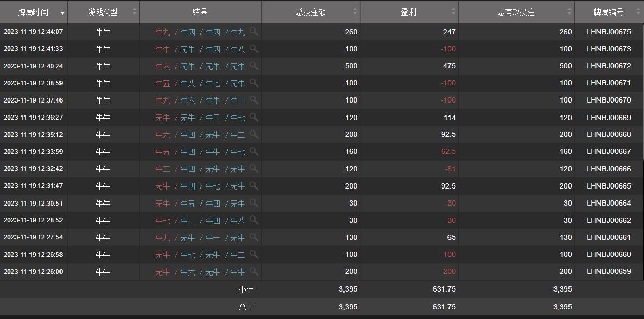
Task: Click timestamp 2023-11-19 12:41:33
Action: [33, 49]
